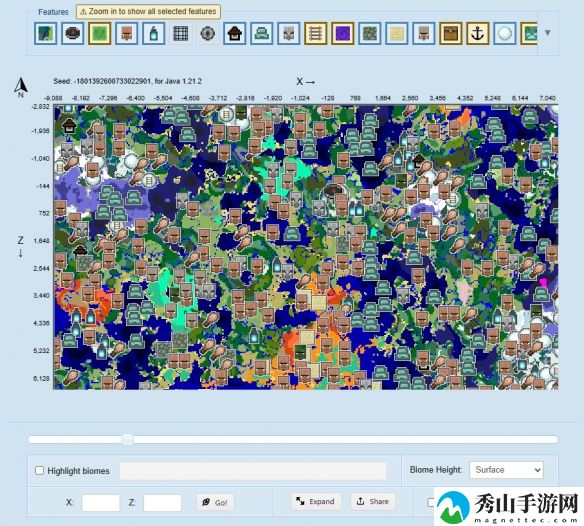
Task: Toggle the purple square feature icon
Action: (x=343, y=34)
